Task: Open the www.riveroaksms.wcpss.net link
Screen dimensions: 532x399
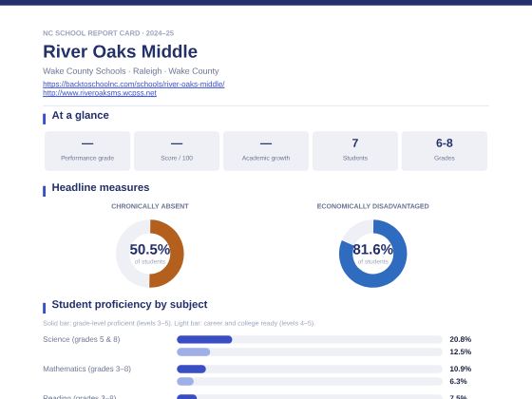Action: coord(100,93)
